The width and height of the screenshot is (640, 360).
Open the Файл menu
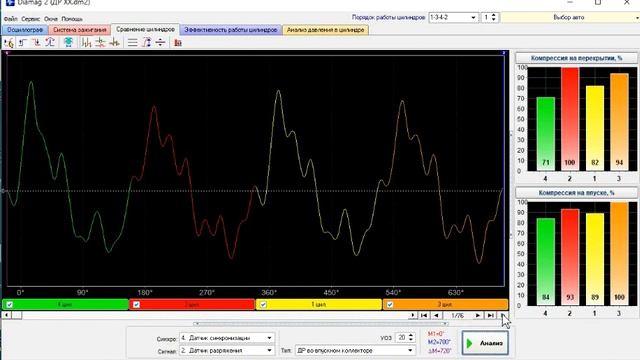[11, 19]
